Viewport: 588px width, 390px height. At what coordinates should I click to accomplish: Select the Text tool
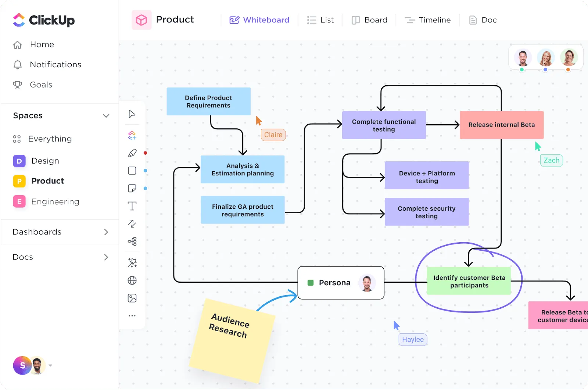click(132, 206)
